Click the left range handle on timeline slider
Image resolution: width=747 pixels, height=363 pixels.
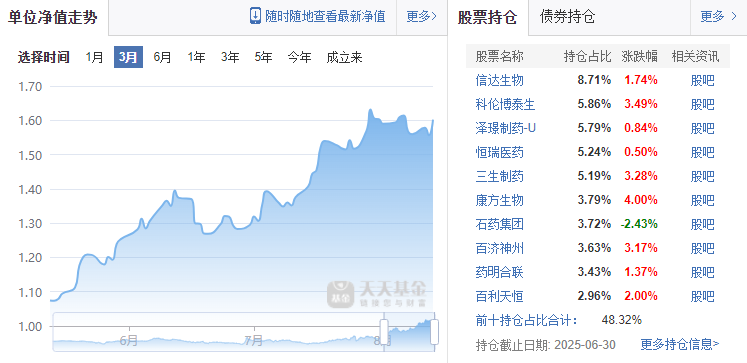point(384,332)
